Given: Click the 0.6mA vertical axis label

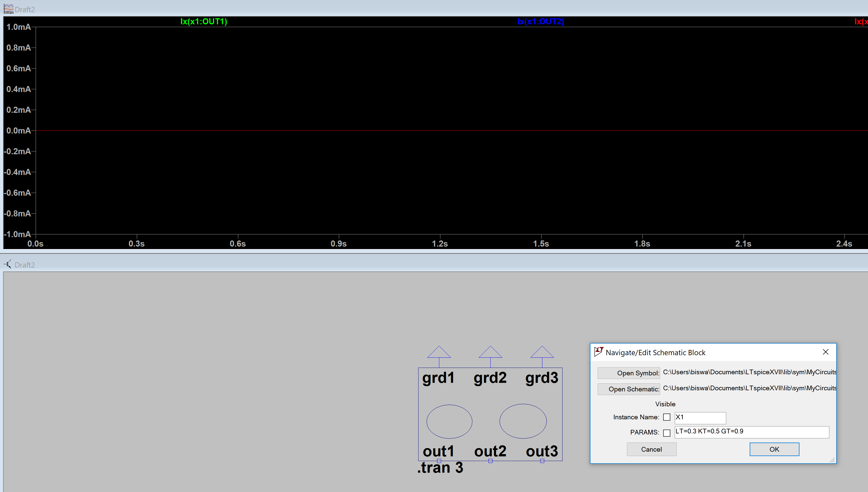Looking at the screenshot, I should [x=19, y=69].
